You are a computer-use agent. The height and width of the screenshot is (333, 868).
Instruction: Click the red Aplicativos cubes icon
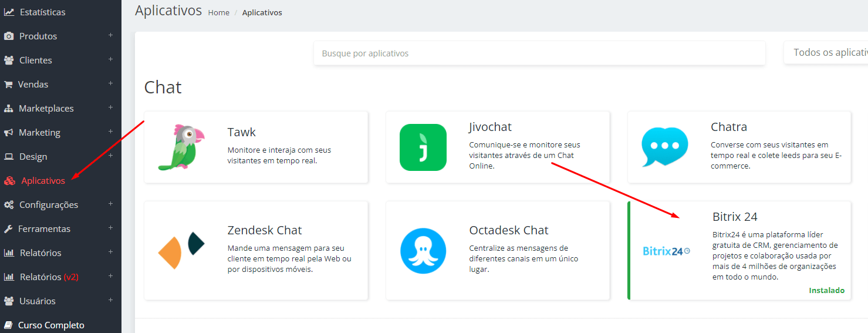click(9, 181)
